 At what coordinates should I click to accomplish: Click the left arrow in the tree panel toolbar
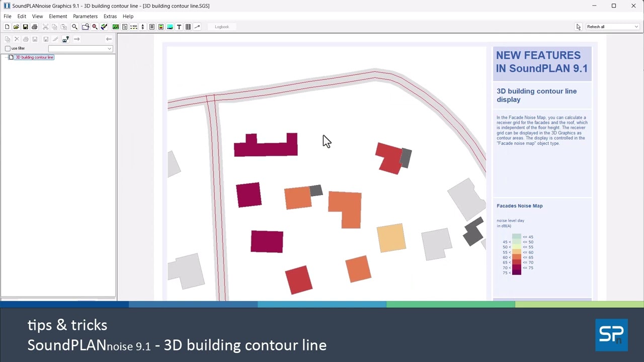coord(109,39)
